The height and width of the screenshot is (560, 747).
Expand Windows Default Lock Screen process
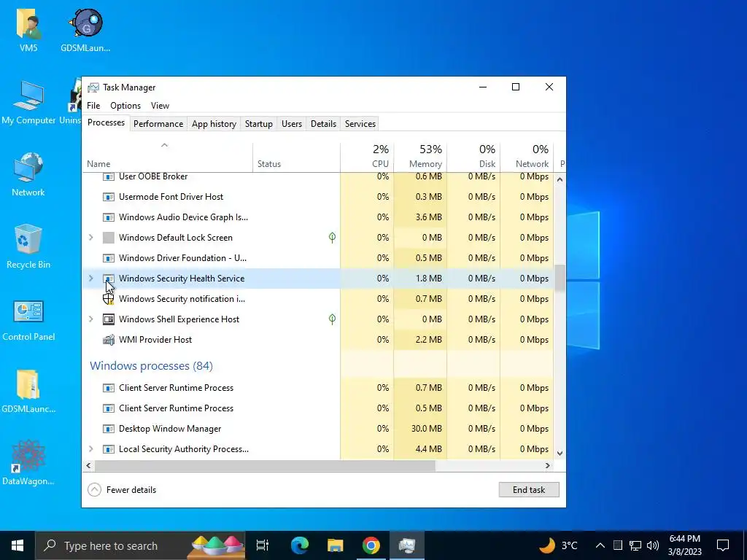[x=91, y=237]
